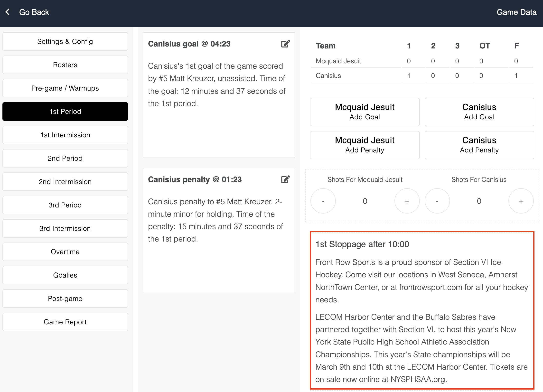Open Settings & Config section
Screen dimensions: 543x392
coord(65,41)
